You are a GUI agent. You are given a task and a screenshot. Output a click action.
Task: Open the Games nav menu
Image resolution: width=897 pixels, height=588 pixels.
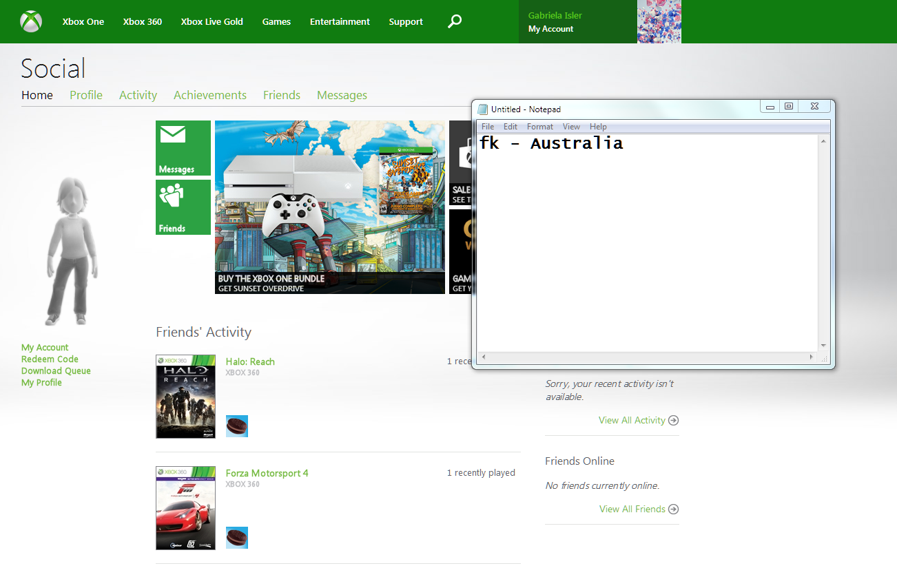pos(276,21)
